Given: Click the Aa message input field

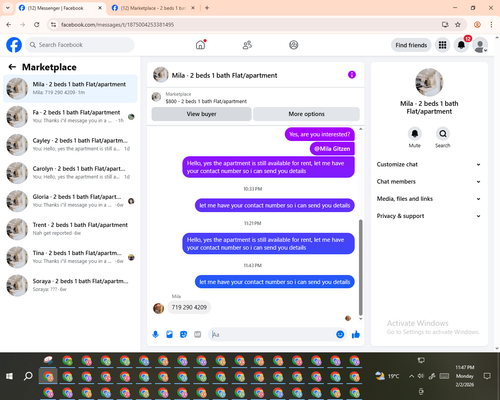Looking at the screenshot, I should [x=272, y=334].
